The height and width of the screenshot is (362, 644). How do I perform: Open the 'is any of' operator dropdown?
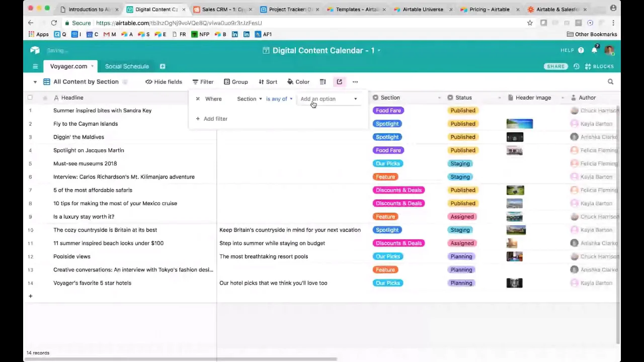(x=279, y=99)
